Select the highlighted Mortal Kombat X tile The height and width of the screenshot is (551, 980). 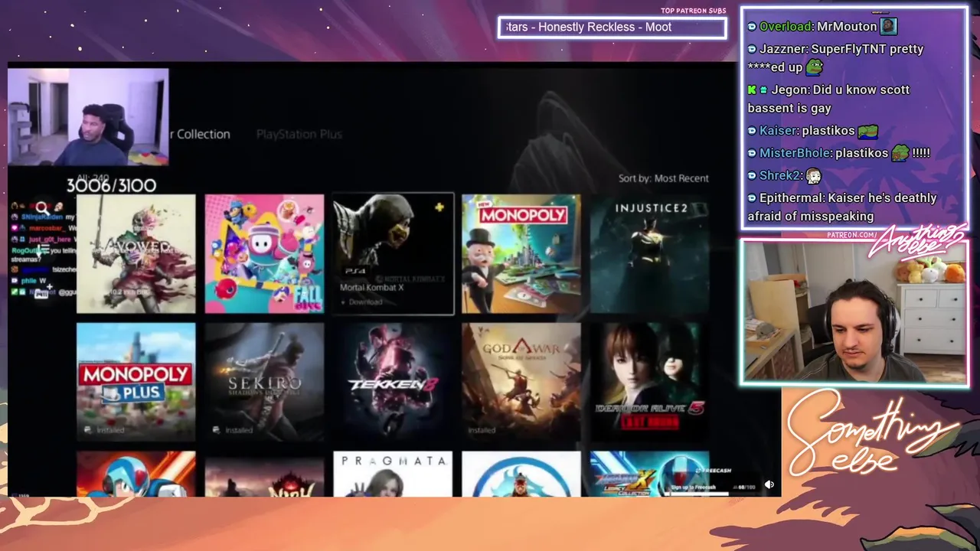point(393,253)
